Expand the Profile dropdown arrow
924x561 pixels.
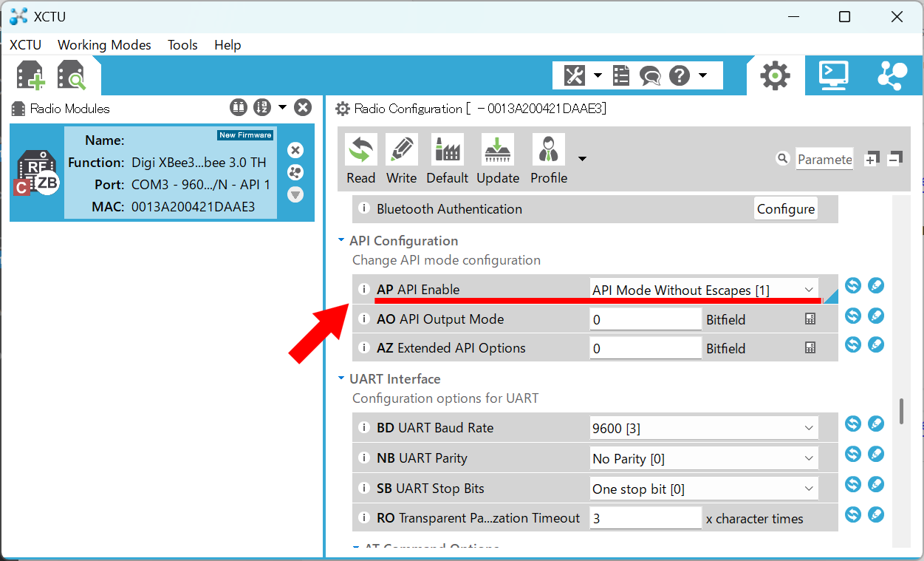pyautogui.click(x=582, y=158)
